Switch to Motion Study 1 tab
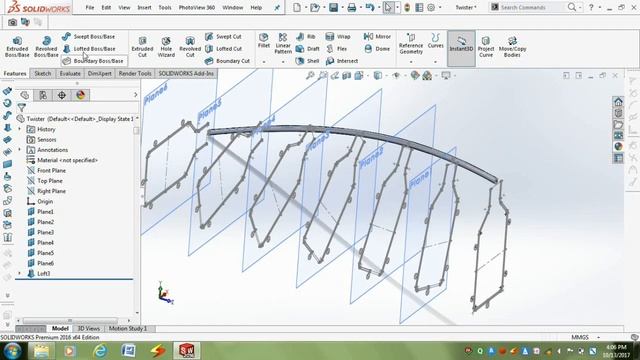This screenshot has width=640, height=360. pos(128,329)
